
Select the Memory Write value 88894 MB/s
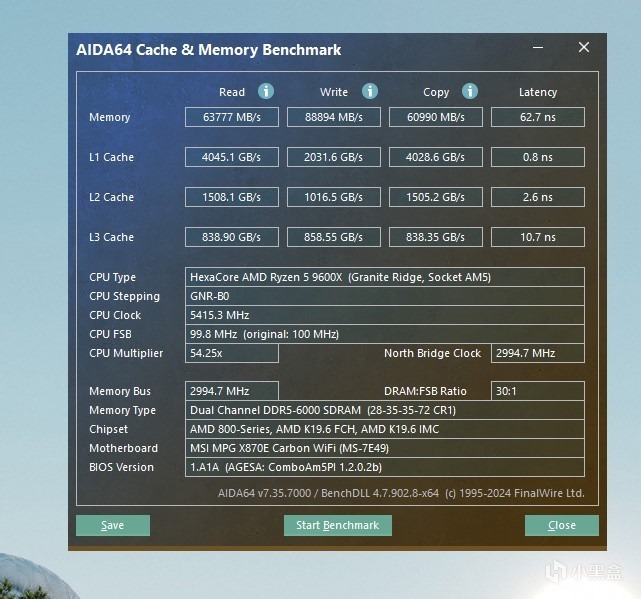334,117
